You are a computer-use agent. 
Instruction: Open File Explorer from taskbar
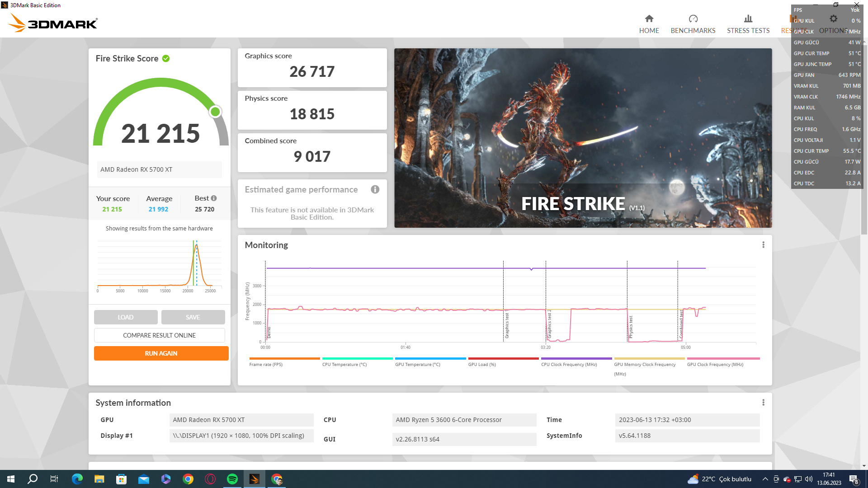(99, 479)
